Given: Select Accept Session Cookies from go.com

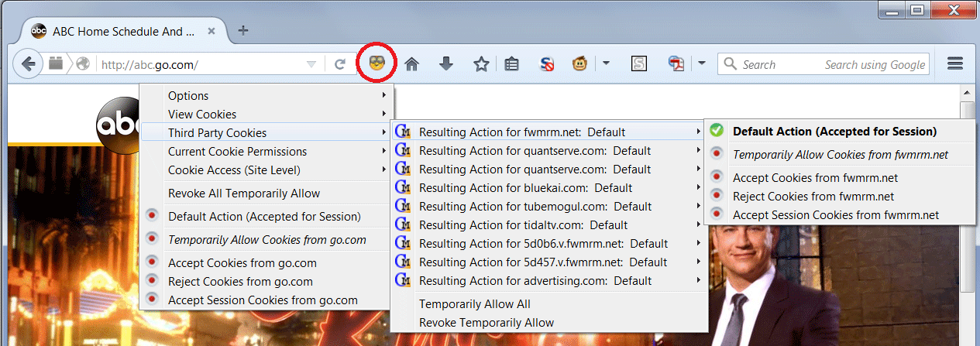Looking at the screenshot, I should [263, 300].
